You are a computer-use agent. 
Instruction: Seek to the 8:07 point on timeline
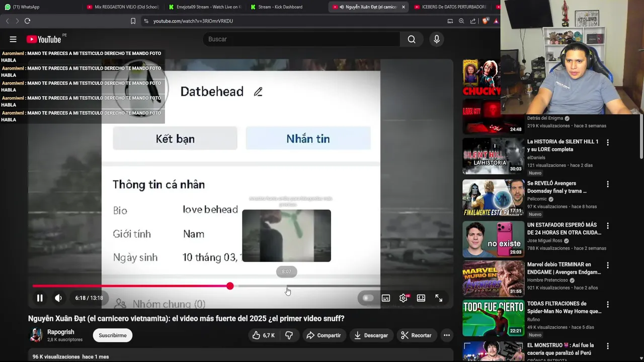(287, 286)
